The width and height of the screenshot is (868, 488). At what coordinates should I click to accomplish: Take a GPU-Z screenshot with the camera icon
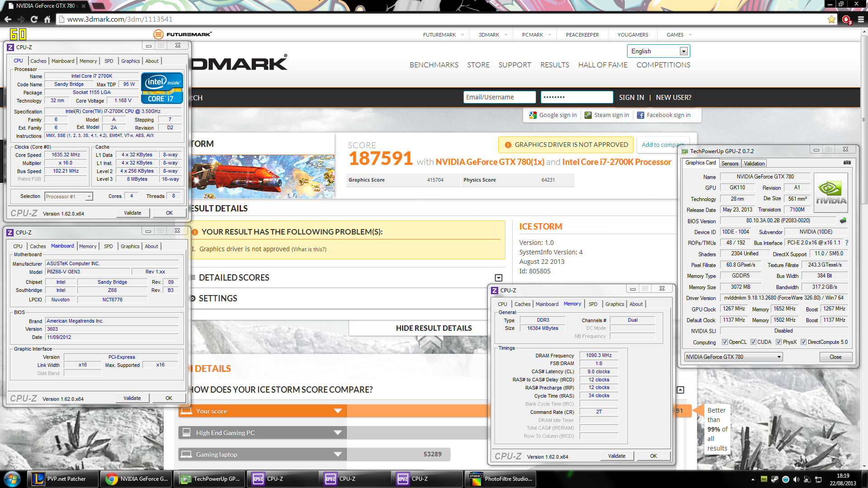tap(847, 163)
